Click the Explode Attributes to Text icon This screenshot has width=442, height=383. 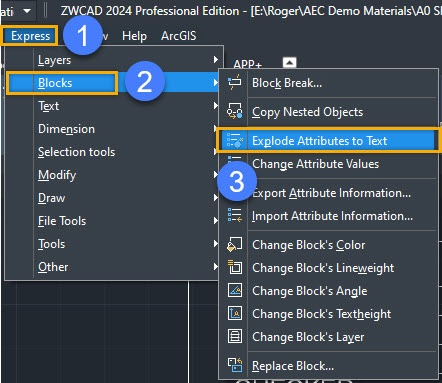[x=235, y=140]
